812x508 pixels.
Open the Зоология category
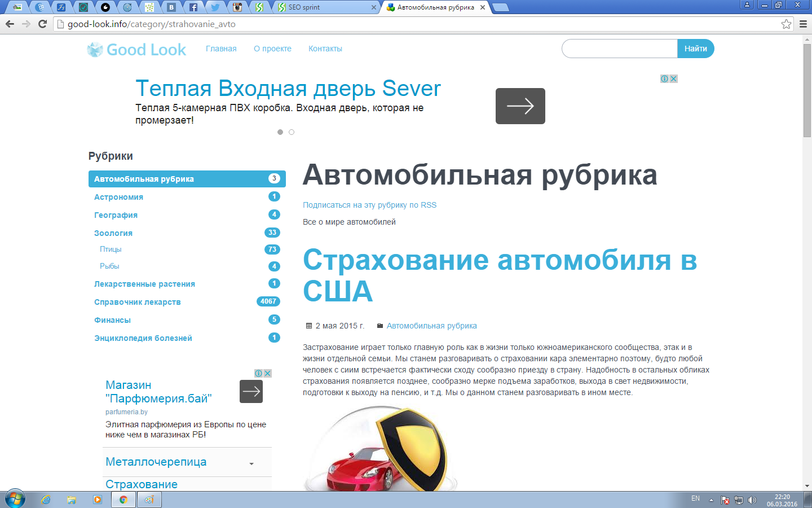pyautogui.click(x=113, y=233)
